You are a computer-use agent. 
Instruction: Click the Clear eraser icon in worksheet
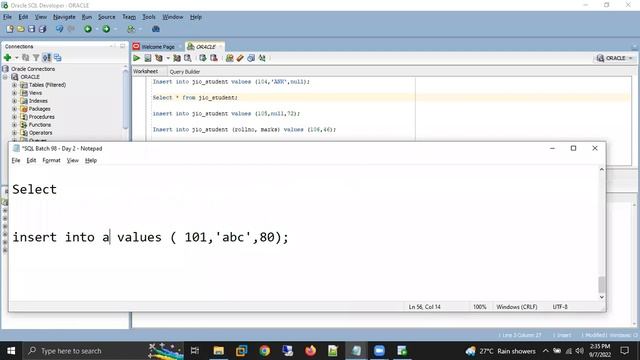point(240,58)
